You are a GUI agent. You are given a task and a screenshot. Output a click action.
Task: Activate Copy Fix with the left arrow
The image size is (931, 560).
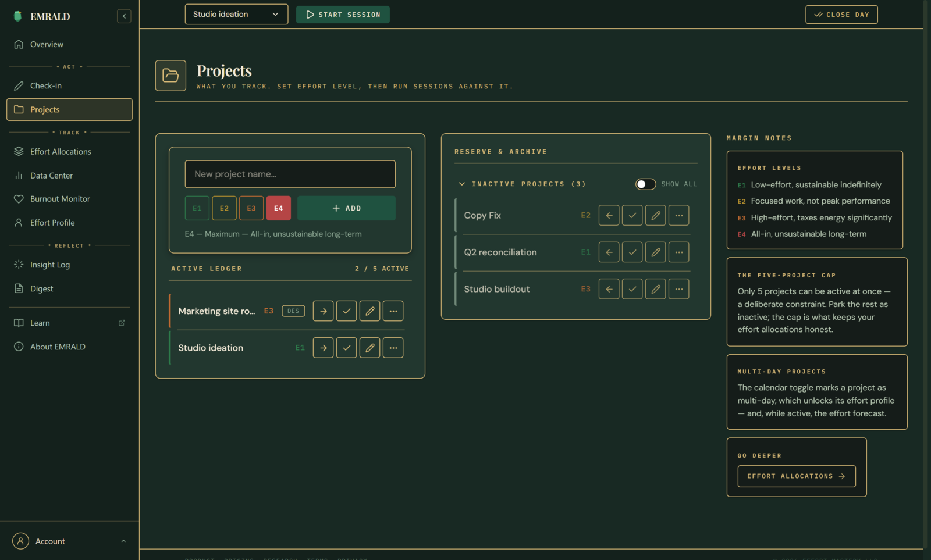click(x=609, y=215)
